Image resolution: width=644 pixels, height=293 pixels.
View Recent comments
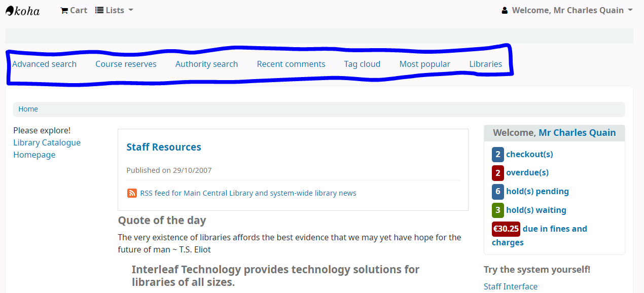click(x=291, y=64)
